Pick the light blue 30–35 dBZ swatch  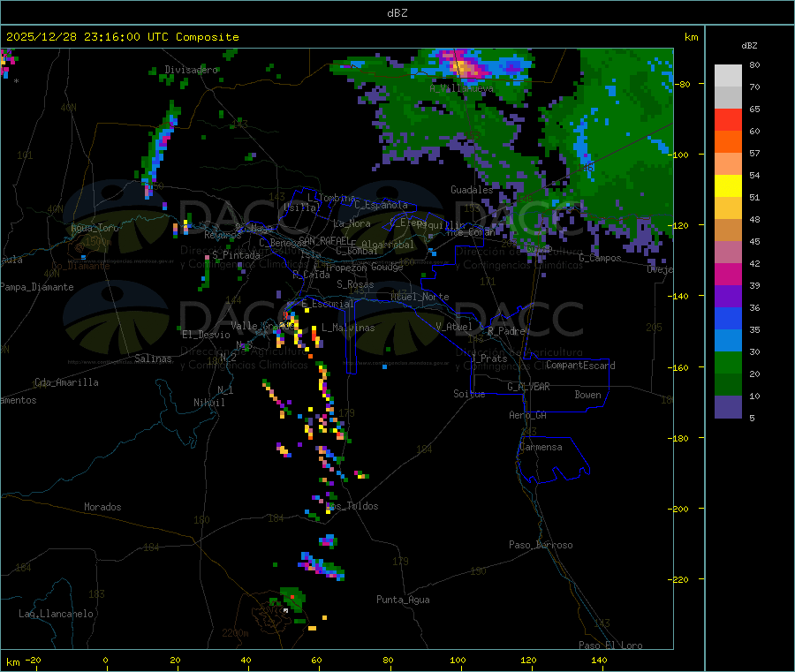click(728, 341)
